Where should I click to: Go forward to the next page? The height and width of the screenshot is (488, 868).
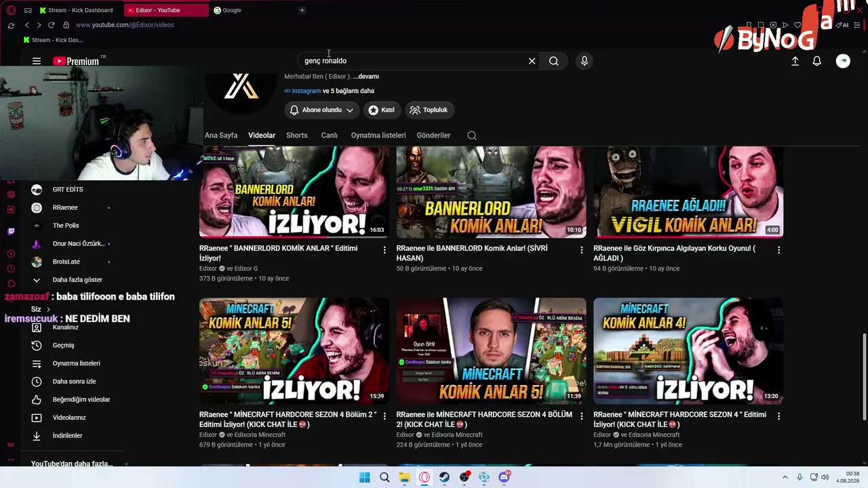point(39,25)
